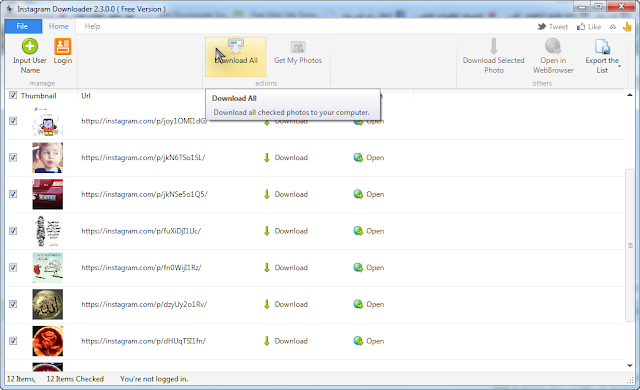Click the Download All ribbon button
640x390 pixels.
(236, 56)
